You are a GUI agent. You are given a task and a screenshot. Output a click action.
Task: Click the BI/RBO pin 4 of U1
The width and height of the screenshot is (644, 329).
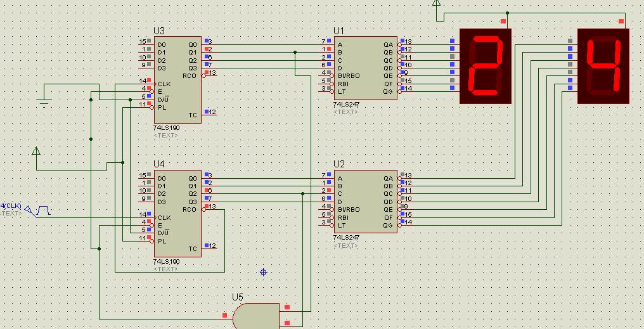326,75
